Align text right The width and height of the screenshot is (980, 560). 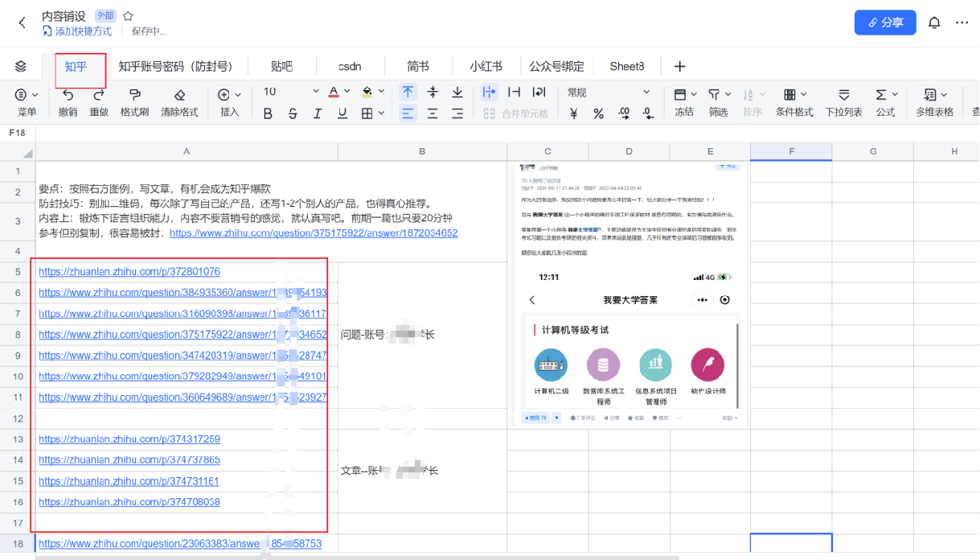pyautogui.click(x=457, y=113)
